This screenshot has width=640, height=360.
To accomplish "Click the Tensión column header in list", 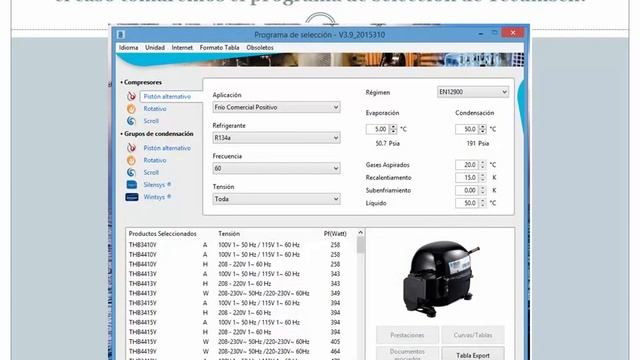I will [229, 234].
